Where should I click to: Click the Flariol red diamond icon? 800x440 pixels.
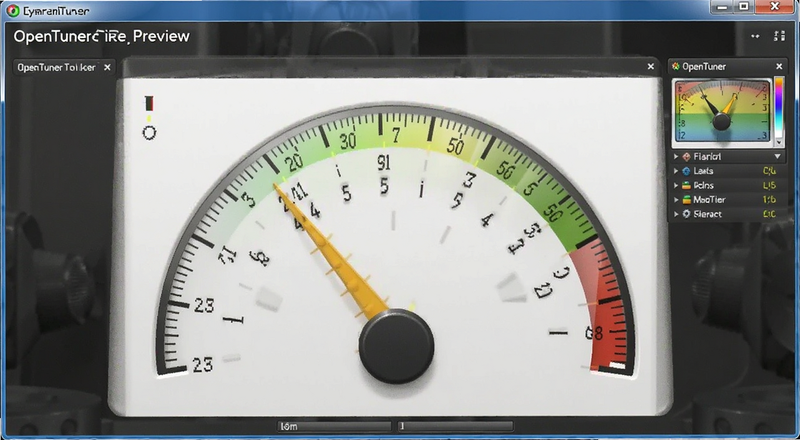pos(686,157)
